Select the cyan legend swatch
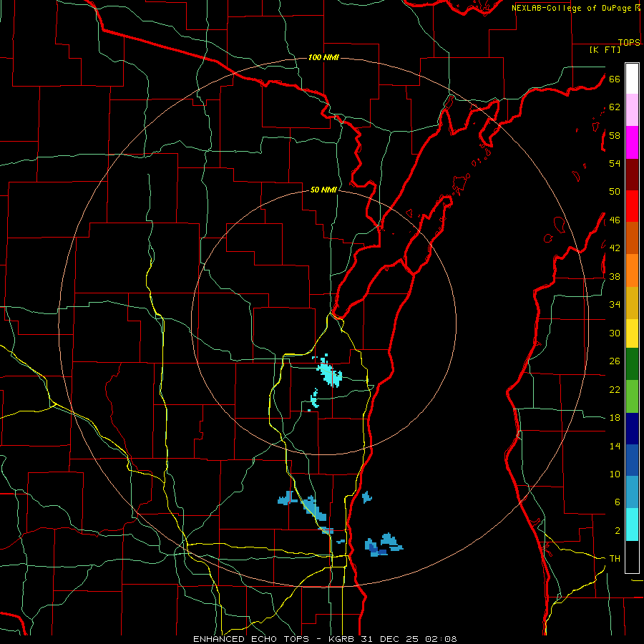This screenshot has height=644, width=644. [632, 525]
